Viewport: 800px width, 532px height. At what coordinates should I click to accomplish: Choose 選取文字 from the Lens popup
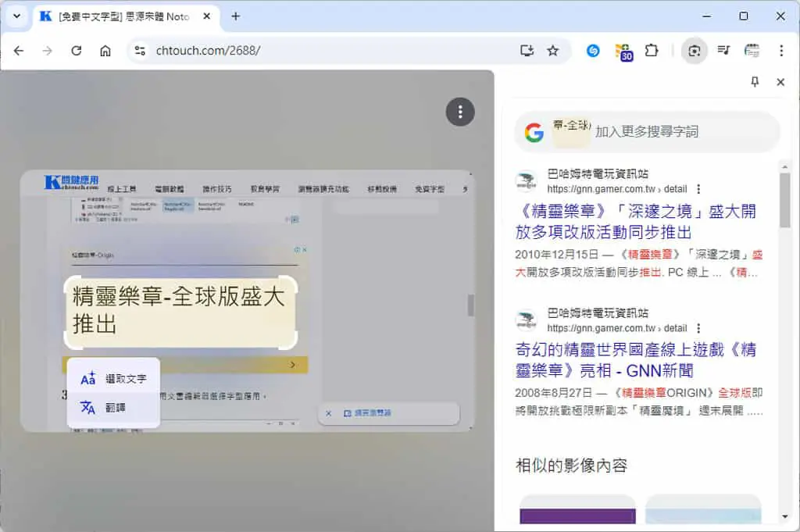pyautogui.click(x=113, y=378)
